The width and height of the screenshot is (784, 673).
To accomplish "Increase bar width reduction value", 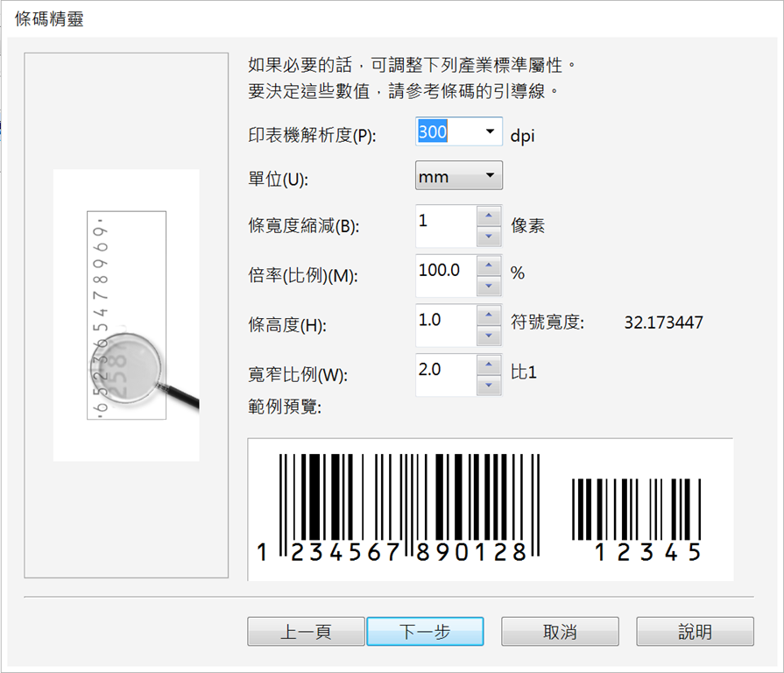I will (489, 216).
